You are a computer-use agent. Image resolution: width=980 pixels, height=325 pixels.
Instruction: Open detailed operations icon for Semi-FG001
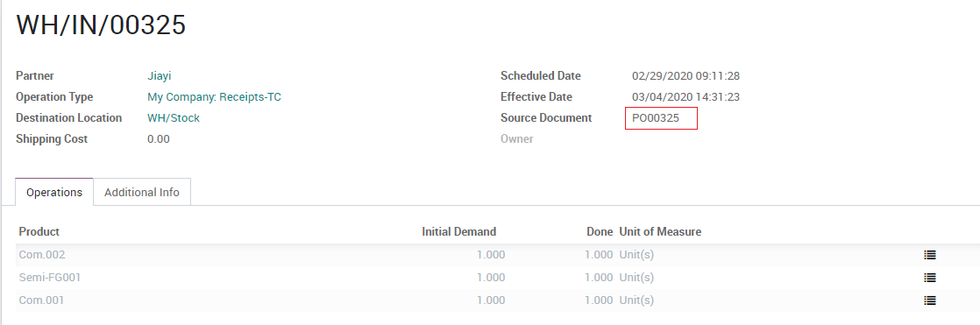[929, 278]
